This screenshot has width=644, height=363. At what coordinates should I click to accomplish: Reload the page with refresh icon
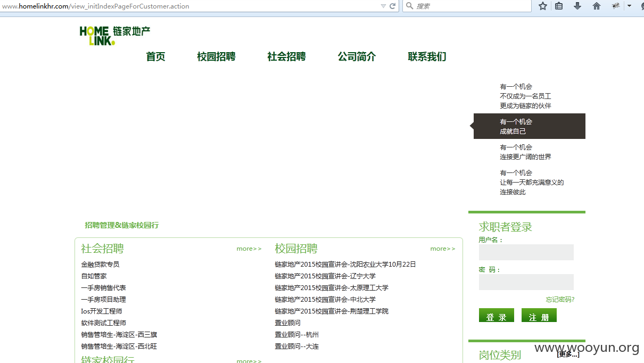pyautogui.click(x=393, y=6)
